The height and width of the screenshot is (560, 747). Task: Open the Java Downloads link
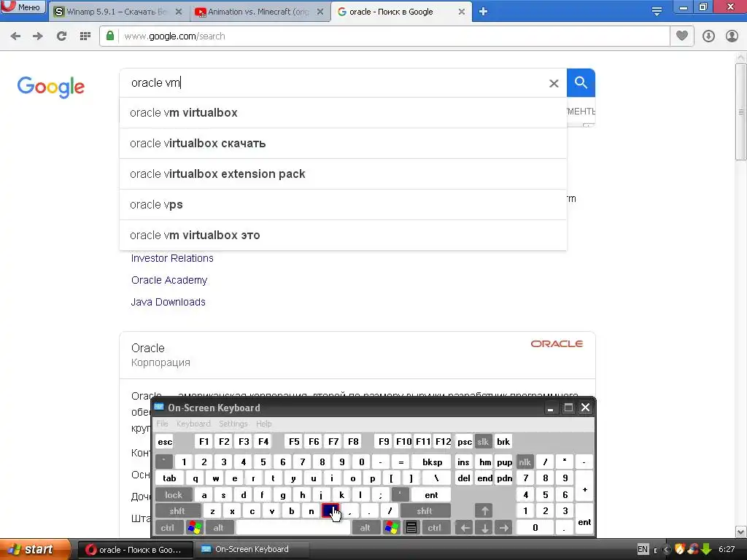click(169, 302)
